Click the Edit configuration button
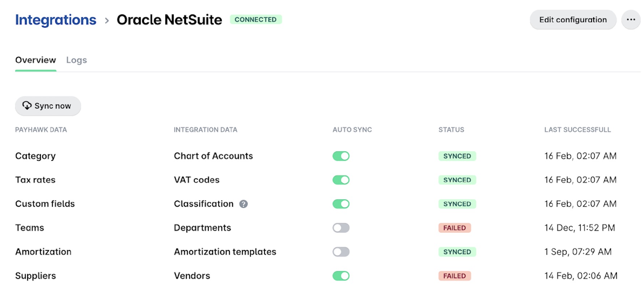This screenshot has height=292, width=644. [x=573, y=20]
